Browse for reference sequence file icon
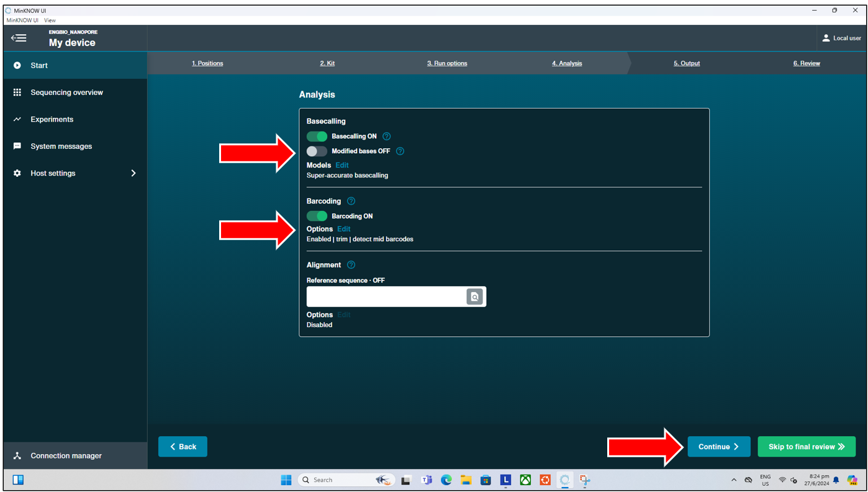This screenshot has width=868, height=492. (x=474, y=297)
